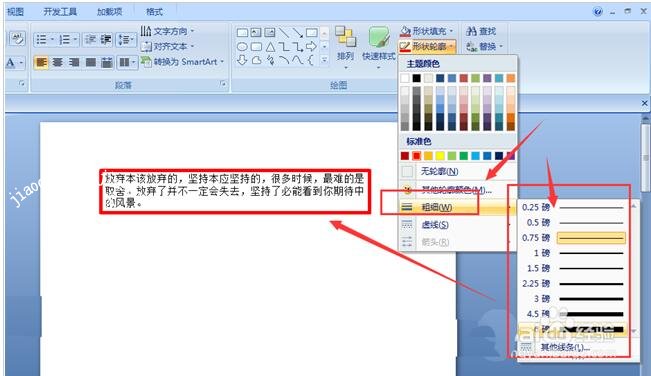Image resolution: width=651 pixels, height=376 pixels.
Task: Open the Align Text (对齐文本) dropdown
Action: (167, 46)
